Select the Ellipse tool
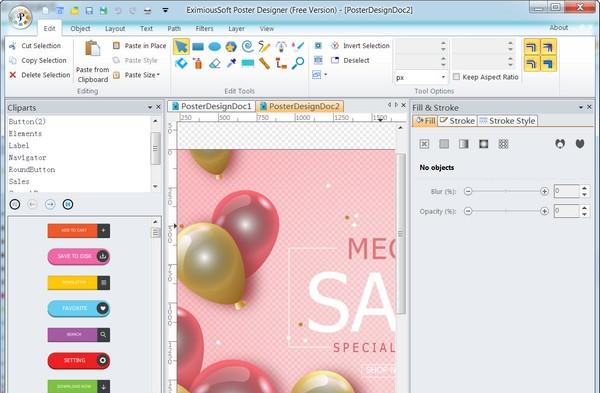The image size is (600, 393). coord(215,47)
